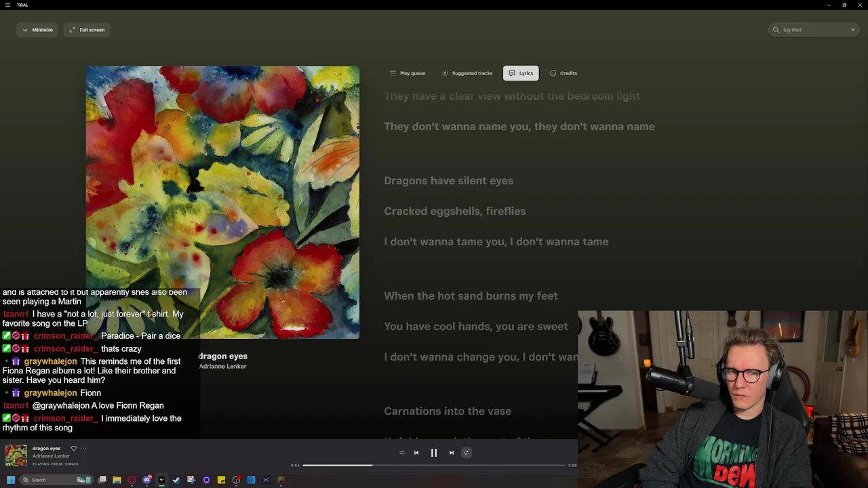Click the large watercolor album artwork
The image size is (868, 488).
coord(222,202)
